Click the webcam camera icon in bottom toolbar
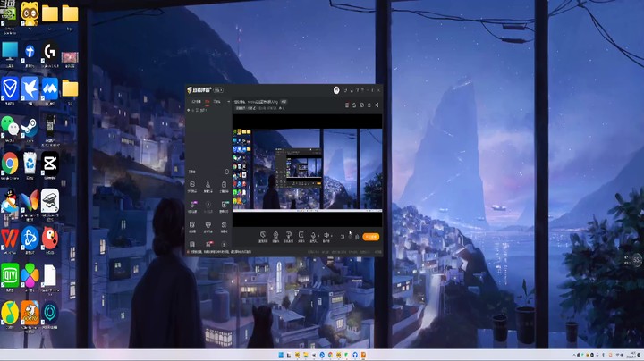This screenshot has height=361, width=644. click(x=275, y=236)
